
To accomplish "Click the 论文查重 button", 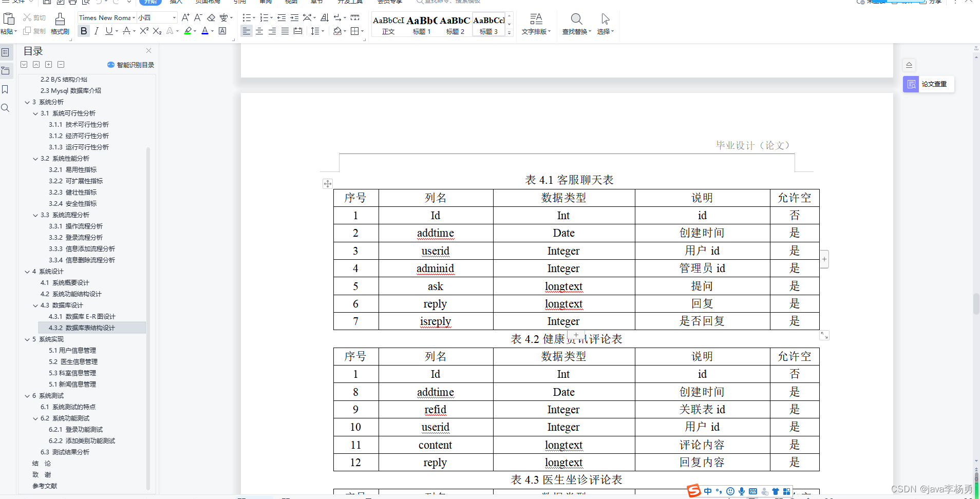I will tap(929, 84).
